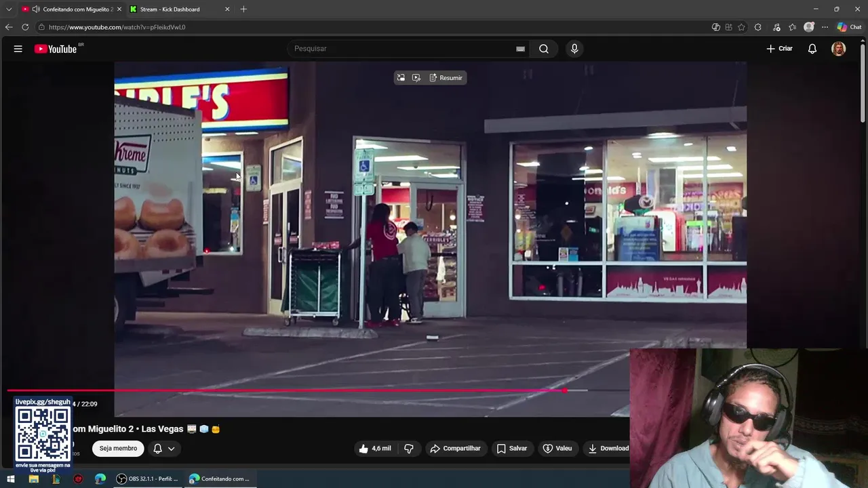Click the address bar URL

(117, 27)
